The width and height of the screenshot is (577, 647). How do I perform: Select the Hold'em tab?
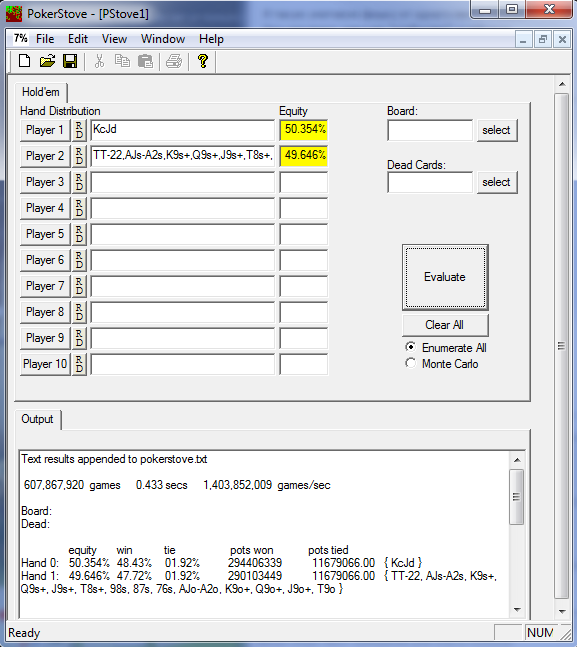(41, 92)
